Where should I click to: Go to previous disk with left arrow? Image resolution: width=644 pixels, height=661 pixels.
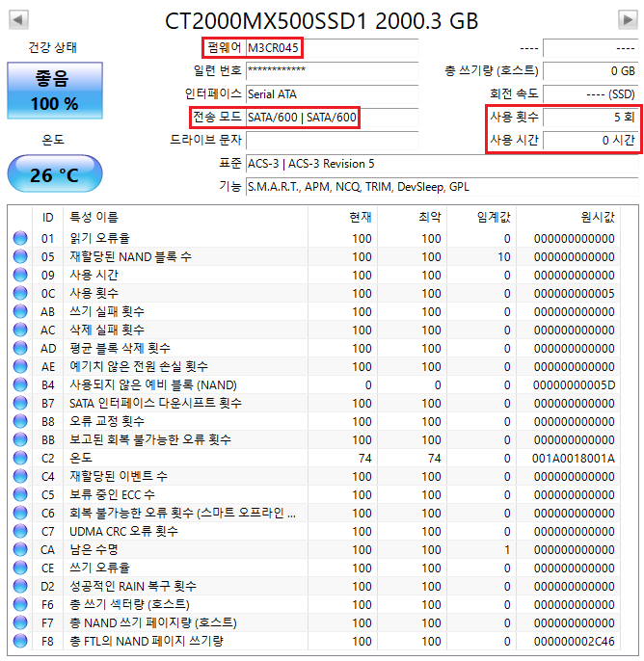[x=18, y=19]
